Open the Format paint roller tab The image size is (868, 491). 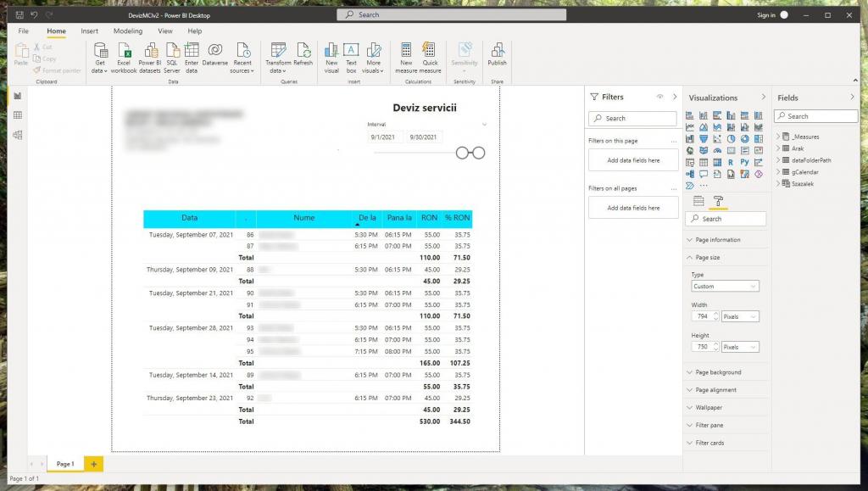[718, 201]
